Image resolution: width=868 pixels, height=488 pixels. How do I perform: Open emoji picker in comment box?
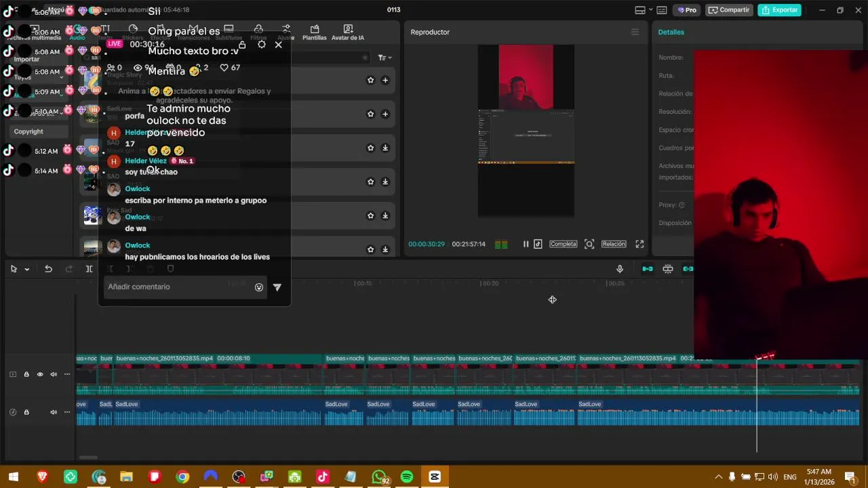click(258, 287)
